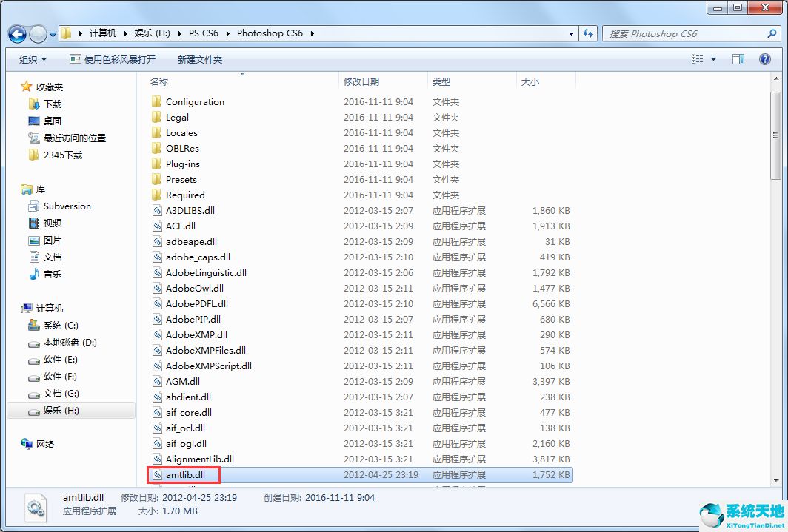Select the adobe_caps.dll file icon
The width and height of the screenshot is (788, 532).
tap(157, 257)
